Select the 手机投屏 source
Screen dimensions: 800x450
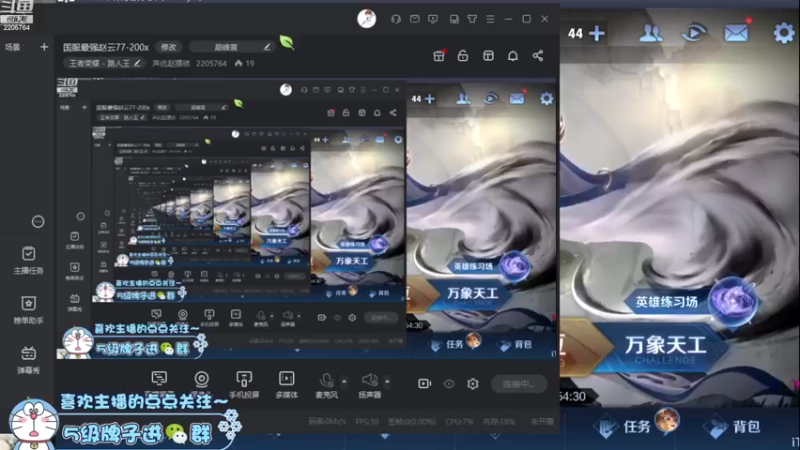point(244,384)
